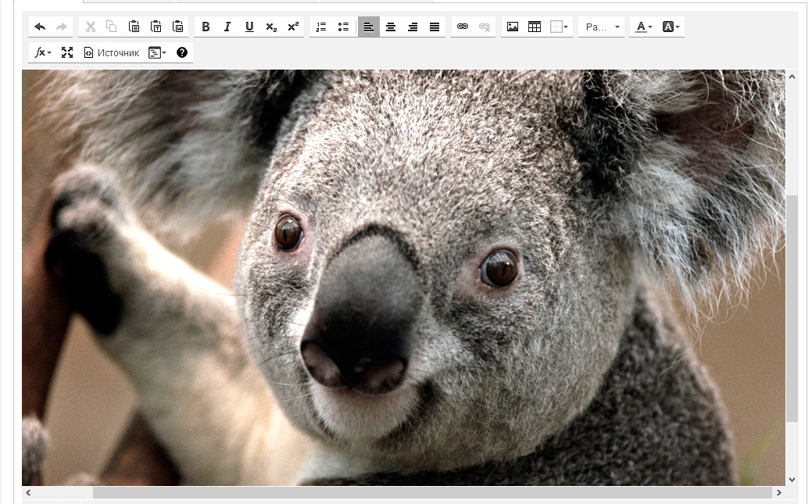Click the vertical scrollbar down arrow
The image size is (812, 504).
click(x=792, y=479)
